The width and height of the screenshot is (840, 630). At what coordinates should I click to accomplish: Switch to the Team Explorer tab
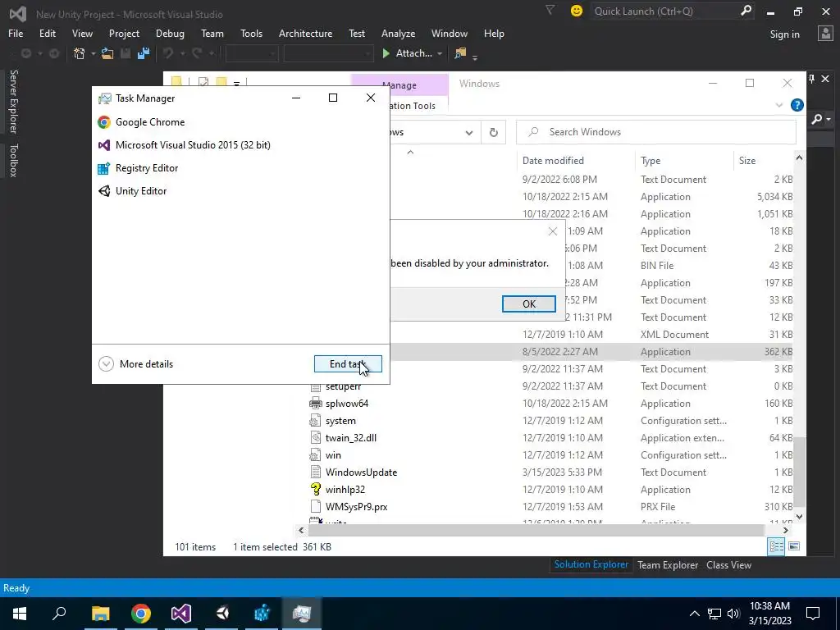[668, 564]
